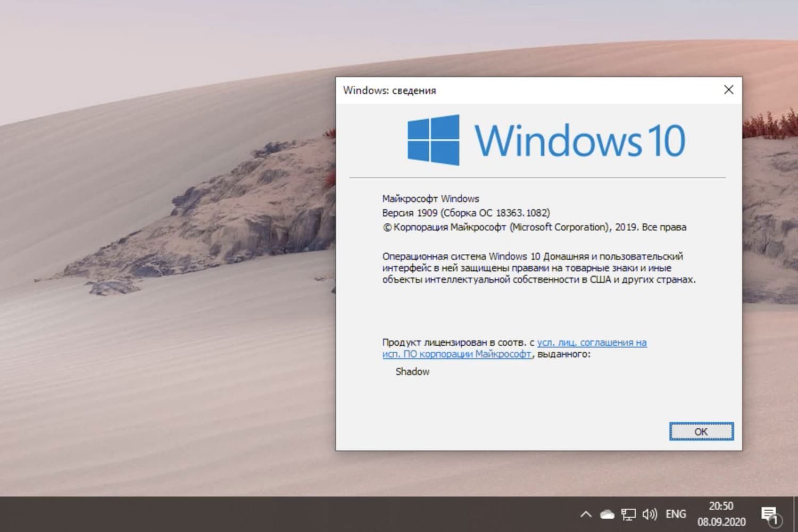Open the Microsoft license agreement link
Image resolution: width=798 pixels, height=532 pixels.
tap(591, 342)
